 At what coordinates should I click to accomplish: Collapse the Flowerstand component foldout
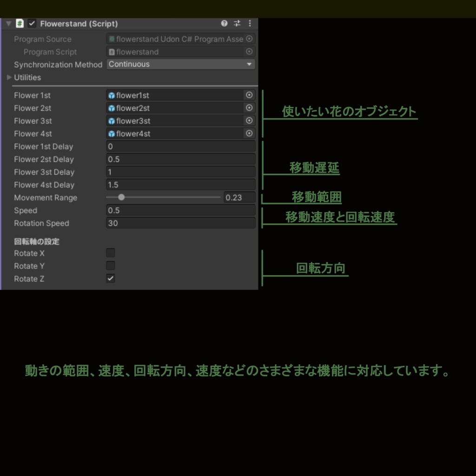tap(8, 23)
